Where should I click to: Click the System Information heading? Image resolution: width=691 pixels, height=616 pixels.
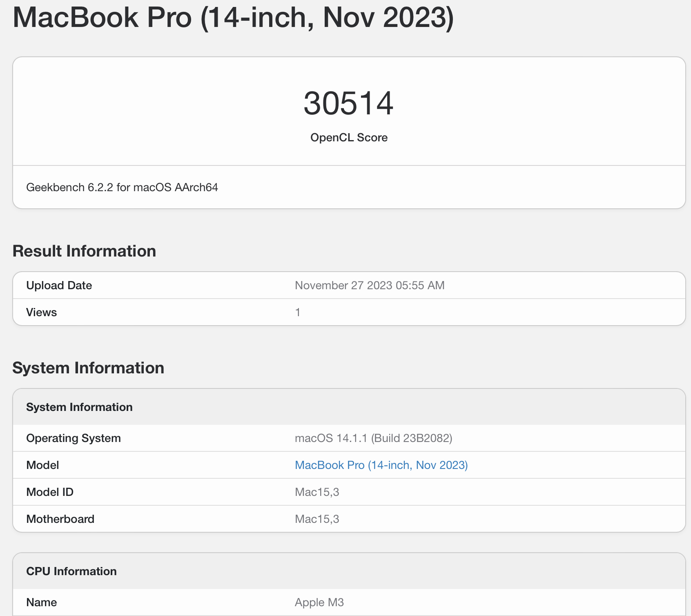point(88,368)
